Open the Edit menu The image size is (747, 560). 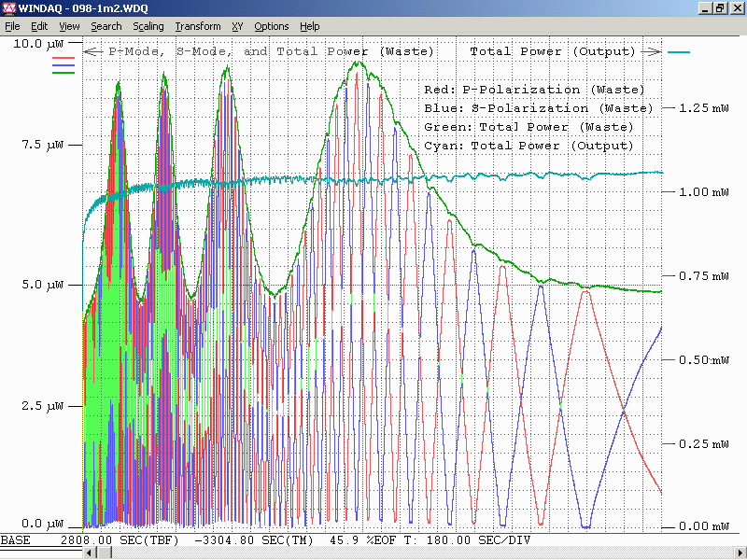39,26
